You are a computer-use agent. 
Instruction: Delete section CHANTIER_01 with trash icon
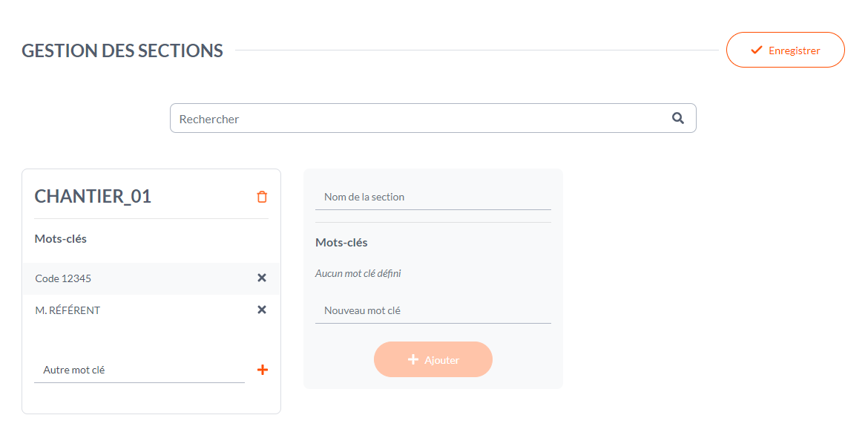pos(262,197)
